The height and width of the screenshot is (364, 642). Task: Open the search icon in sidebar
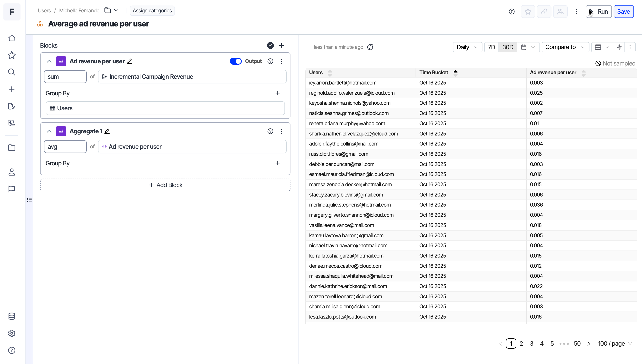coord(12,72)
